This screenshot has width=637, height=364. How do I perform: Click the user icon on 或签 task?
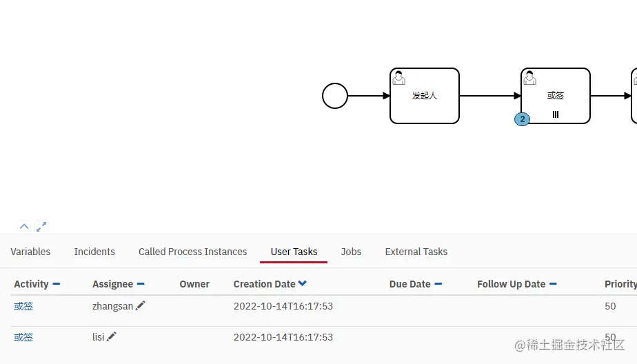coord(529,78)
